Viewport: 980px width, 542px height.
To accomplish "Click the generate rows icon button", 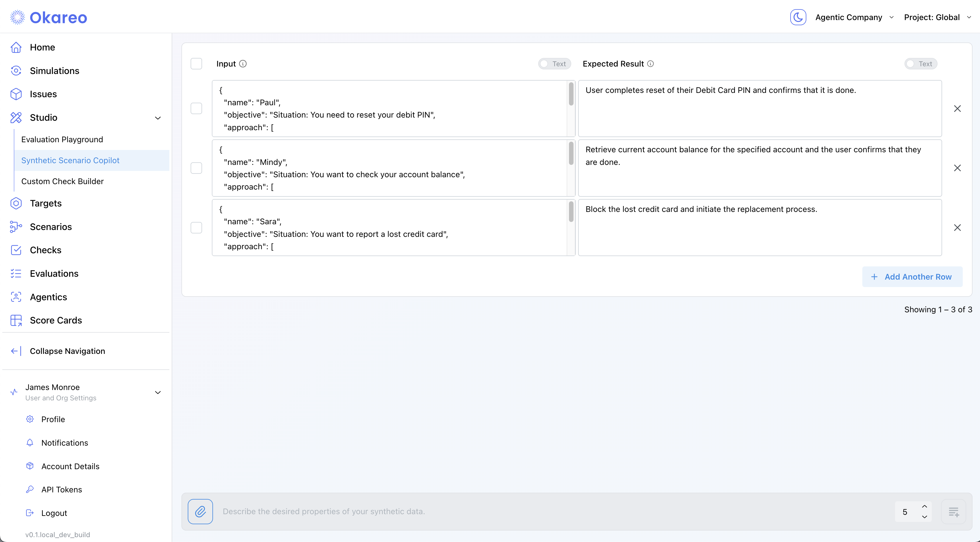I will click(x=953, y=512).
